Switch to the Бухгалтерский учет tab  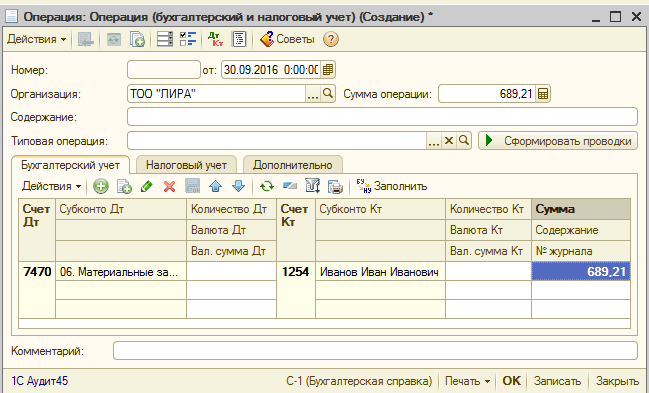(x=70, y=165)
